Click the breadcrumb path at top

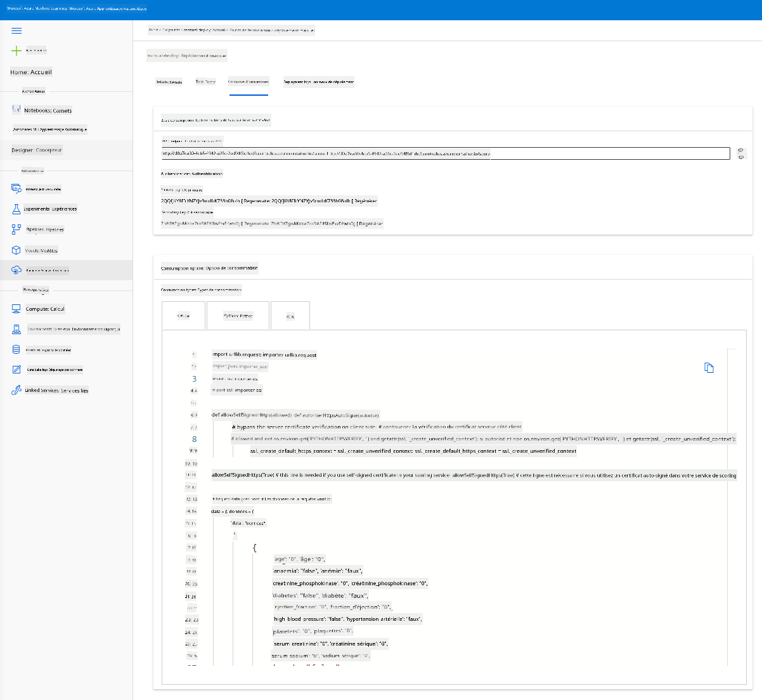pyautogui.click(x=231, y=30)
